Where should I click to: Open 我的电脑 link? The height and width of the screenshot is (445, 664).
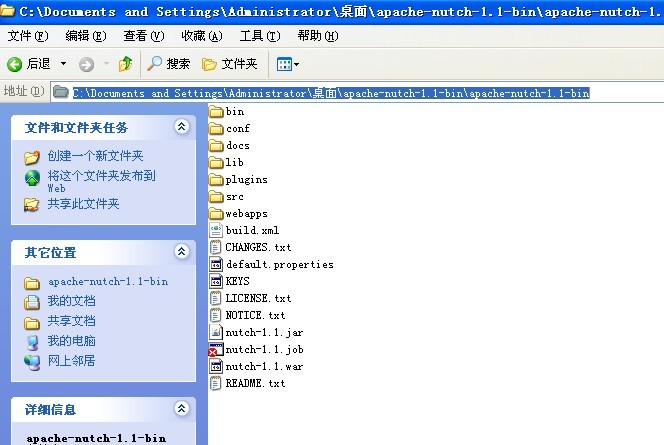point(72,341)
